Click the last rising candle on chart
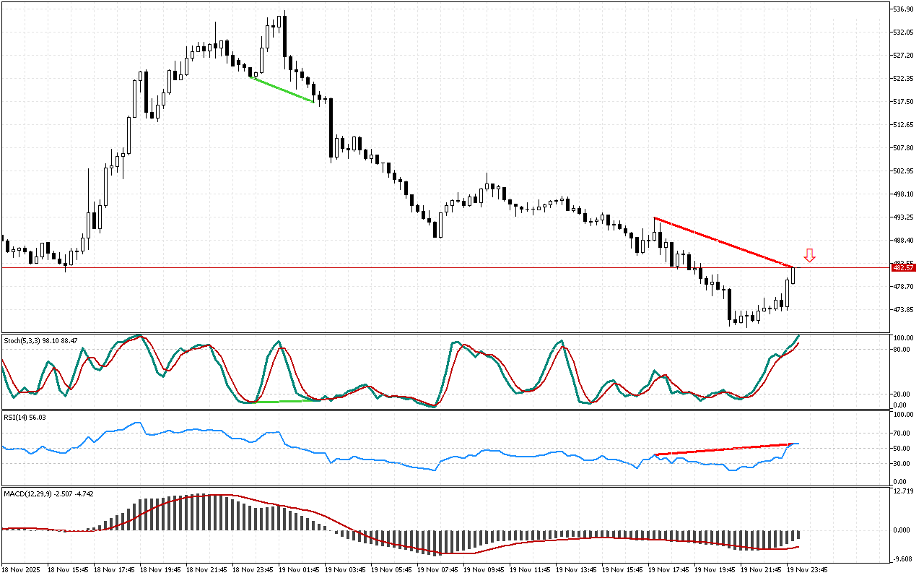This screenshot has height=578, width=924. coord(793,275)
